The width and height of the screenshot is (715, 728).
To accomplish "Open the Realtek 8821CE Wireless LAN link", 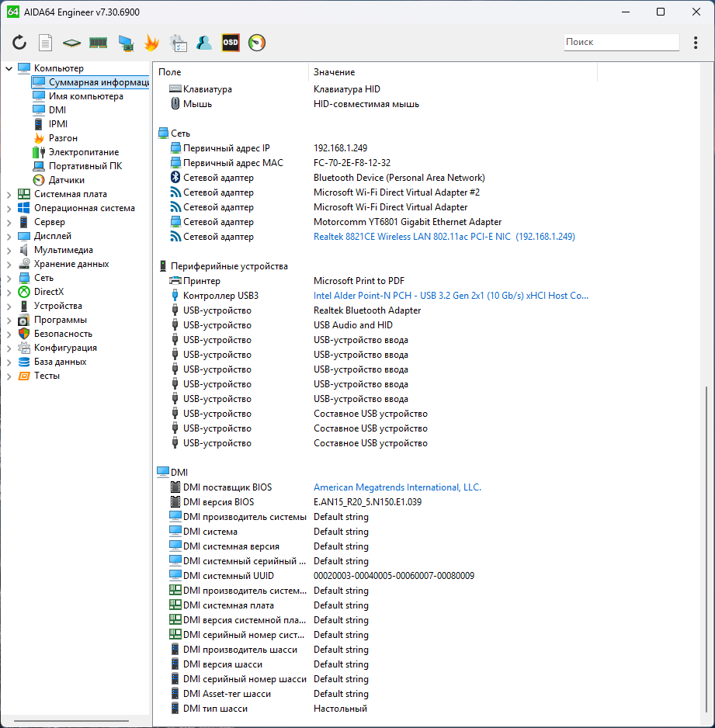I will 443,237.
